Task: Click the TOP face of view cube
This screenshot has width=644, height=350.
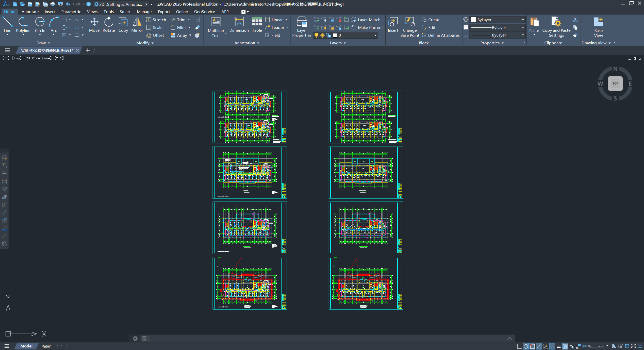Action: click(615, 84)
